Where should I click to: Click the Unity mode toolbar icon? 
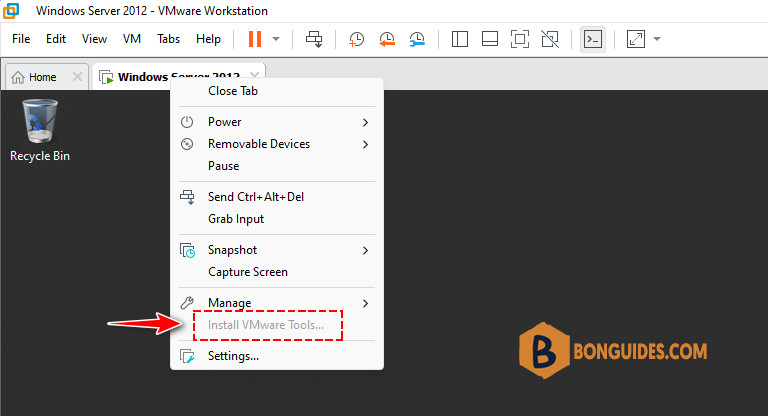coord(550,39)
